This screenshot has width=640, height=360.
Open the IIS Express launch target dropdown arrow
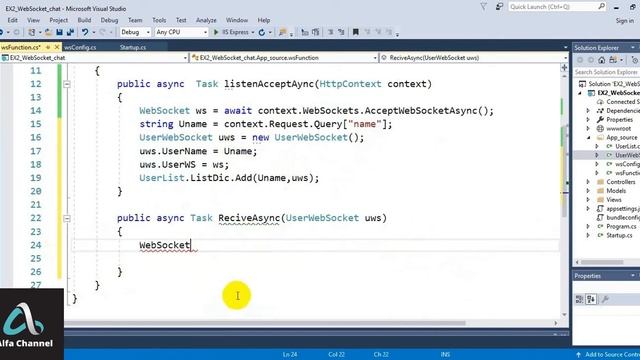pos(253,32)
